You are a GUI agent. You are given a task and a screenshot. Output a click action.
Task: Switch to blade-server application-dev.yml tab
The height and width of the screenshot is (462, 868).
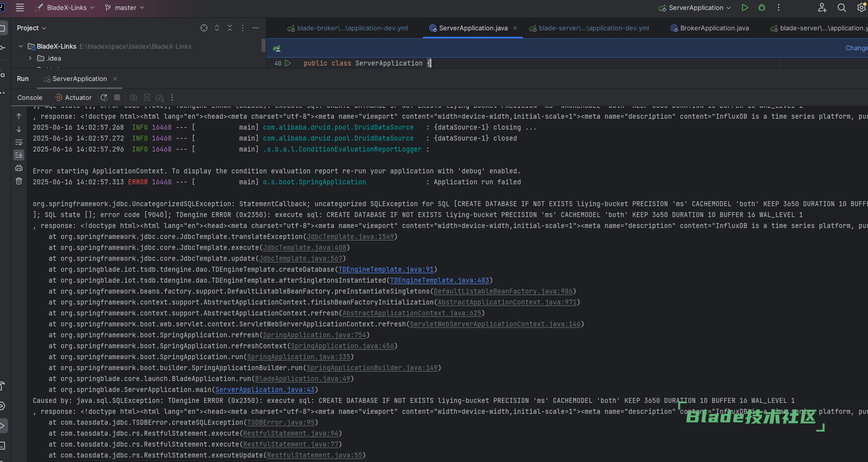click(x=589, y=28)
